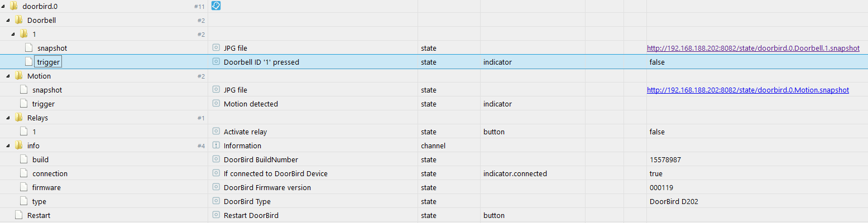Click state icon beside 'DoorBird BuildNumber'
Viewport: 868px width, 223px height.
click(x=216, y=159)
